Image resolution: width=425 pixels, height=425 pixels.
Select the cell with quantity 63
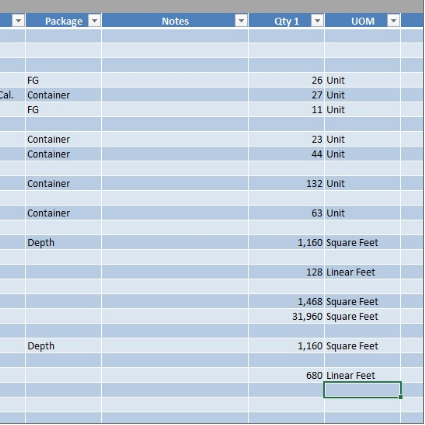coord(286,213)
